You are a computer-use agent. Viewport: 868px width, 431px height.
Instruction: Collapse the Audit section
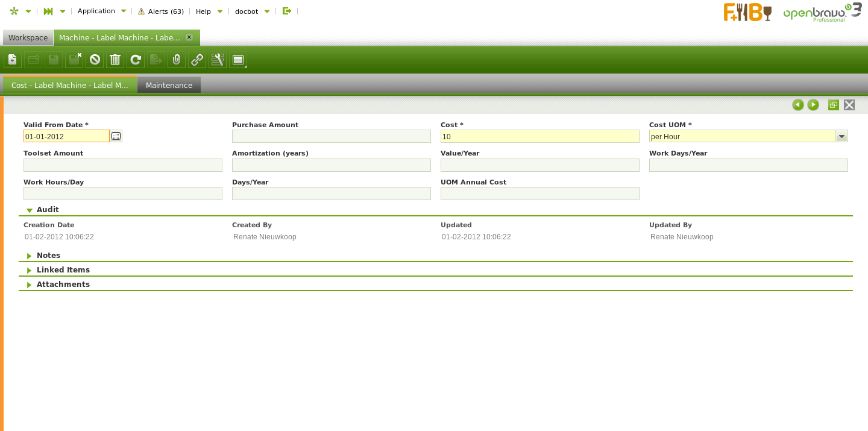tap(48, 210)
